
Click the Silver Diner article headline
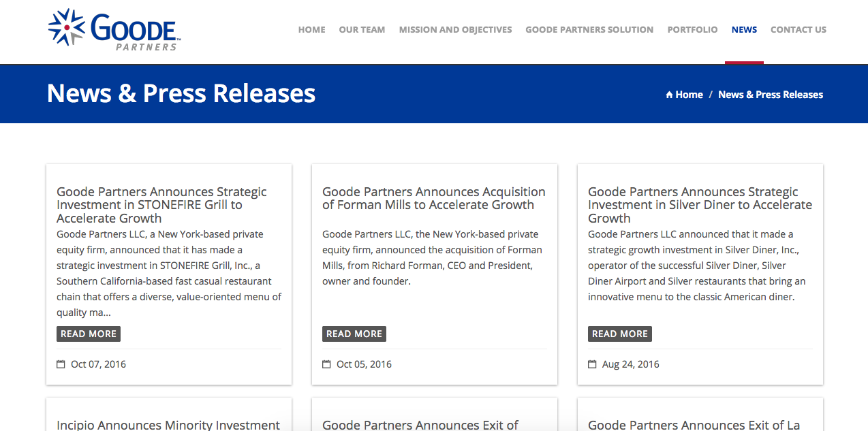click(700, 204)
